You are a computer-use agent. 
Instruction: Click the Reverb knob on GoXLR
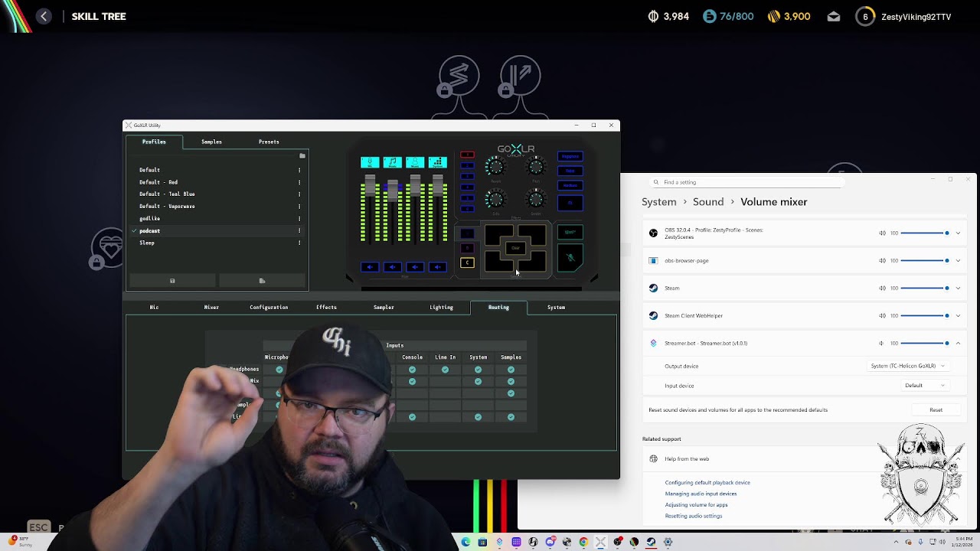495,166
